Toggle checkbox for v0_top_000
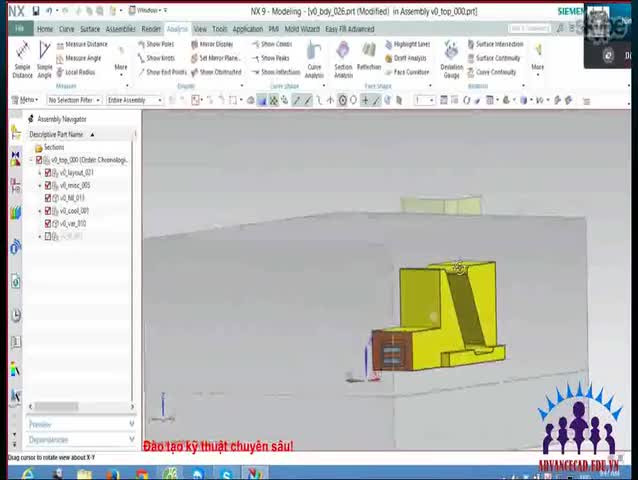 point(39,160)
